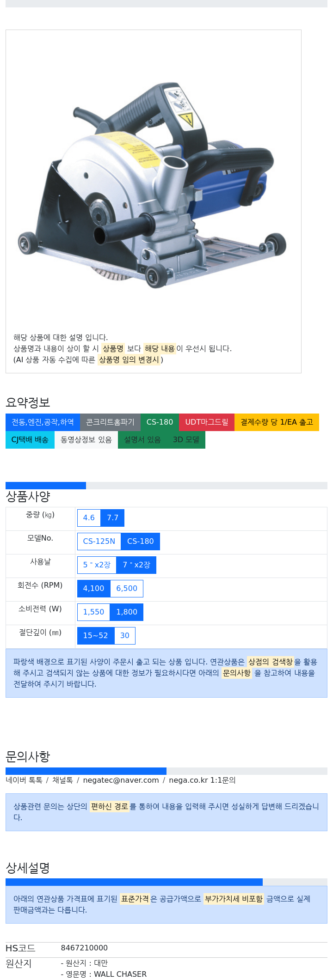Image resolution: width=333 pixels, height=980 pixels.
Task: Choose the 6,500 RPM option
Action: (127, 589)
